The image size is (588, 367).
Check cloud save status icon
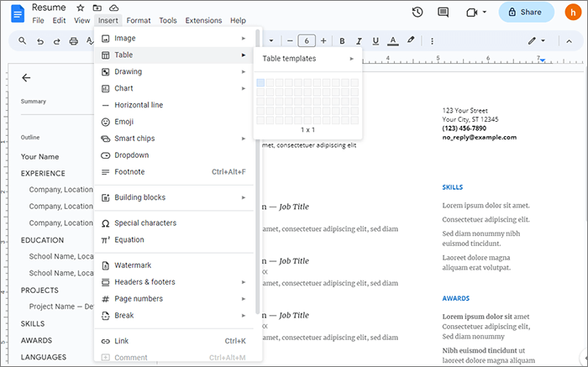click(x=113, y=8)
